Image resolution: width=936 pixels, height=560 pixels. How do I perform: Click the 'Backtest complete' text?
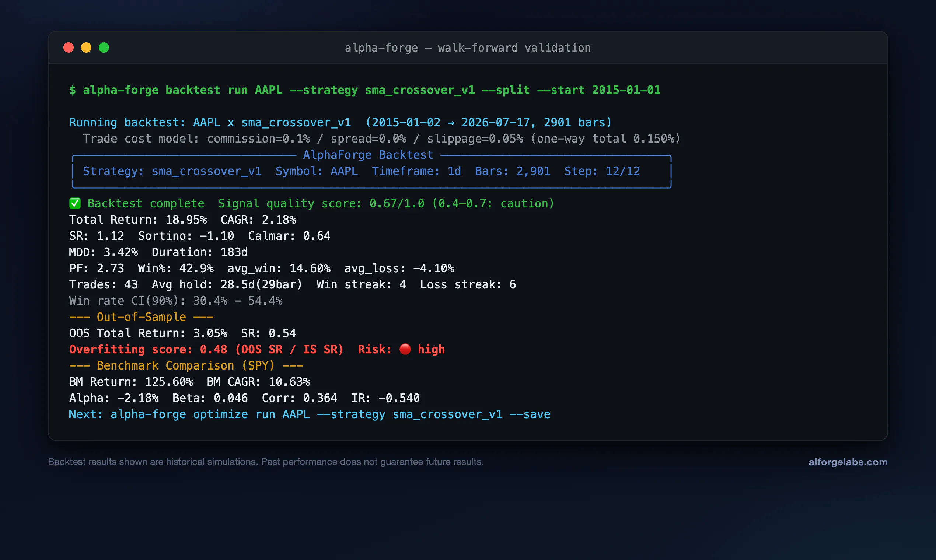click(146, 203)
